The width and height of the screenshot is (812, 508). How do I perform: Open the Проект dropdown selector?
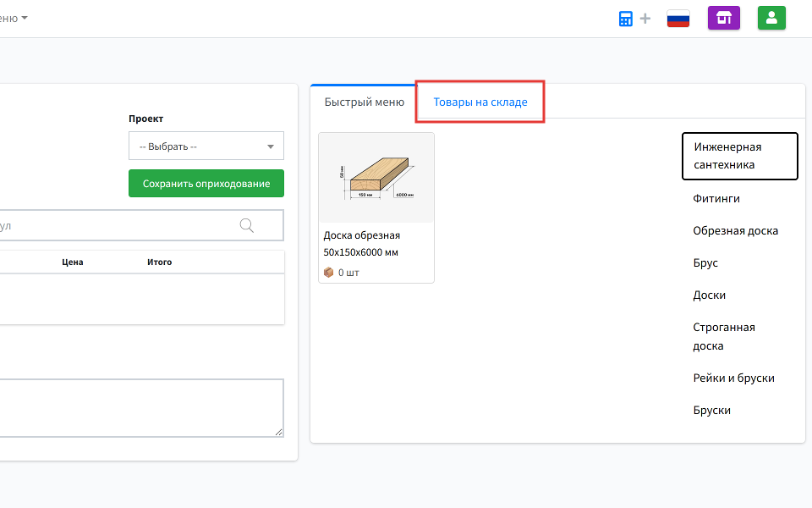click(x=206, y=146)
